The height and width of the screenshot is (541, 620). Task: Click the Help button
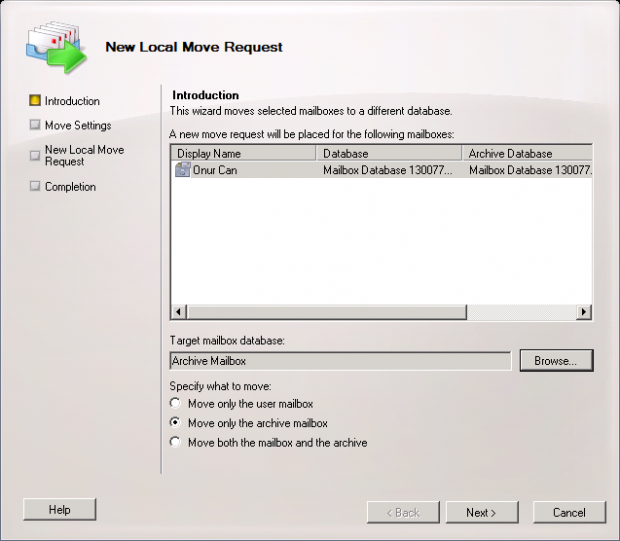(60, 509)
